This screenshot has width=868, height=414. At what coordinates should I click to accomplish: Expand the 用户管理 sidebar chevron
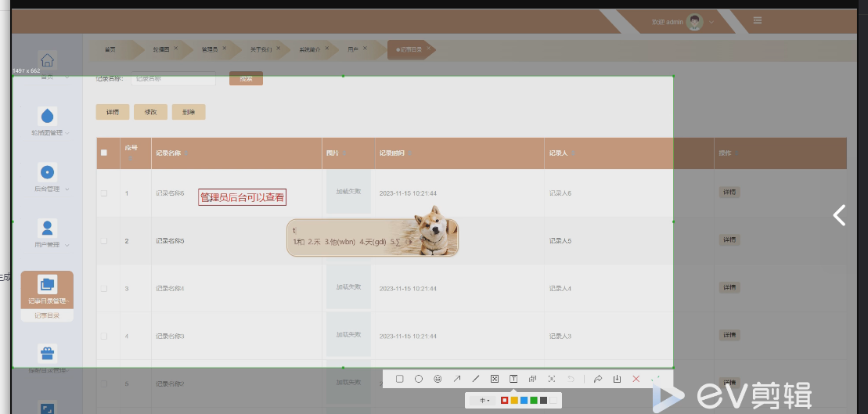67,245
